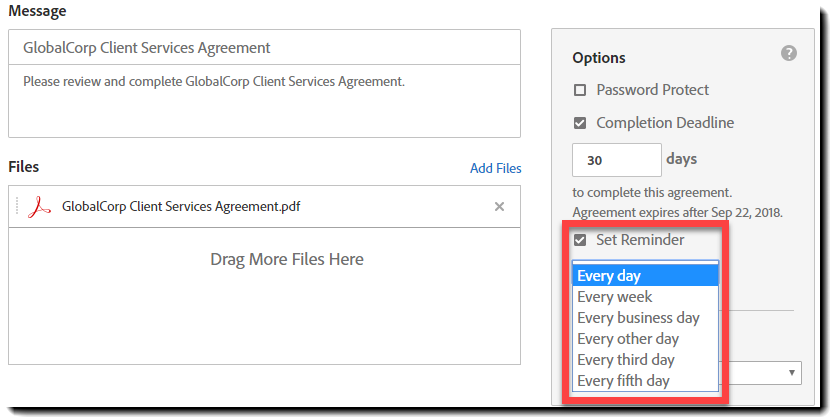Toggle the Set Reminder checkbox

coord(580,240)
